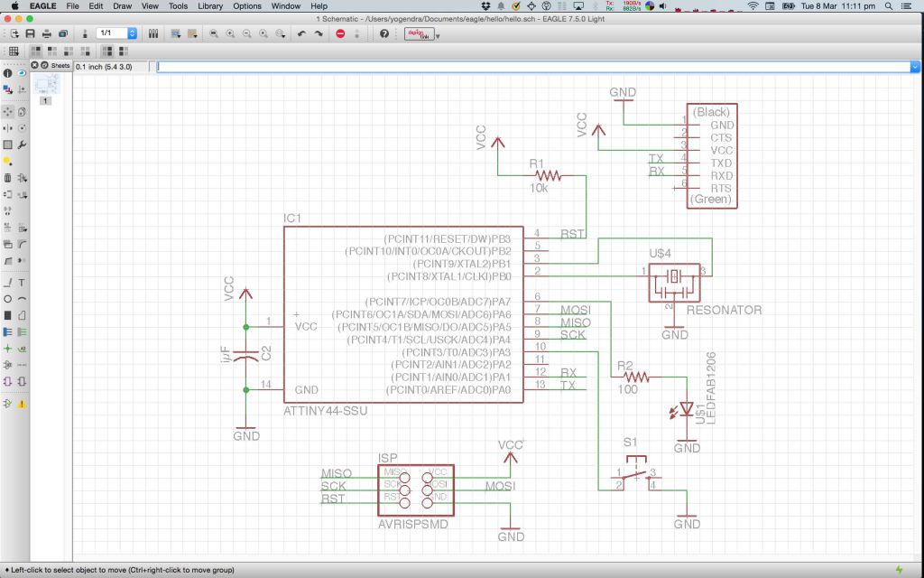924x578 pixels.
Task: Run the ERC check icon
Action: (7, 404)
